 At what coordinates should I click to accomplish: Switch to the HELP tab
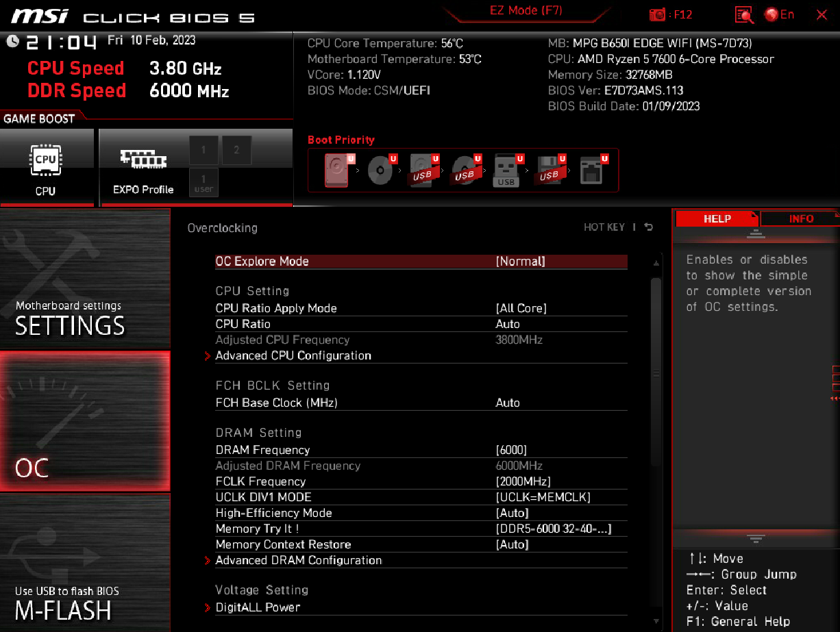[717, 218]
